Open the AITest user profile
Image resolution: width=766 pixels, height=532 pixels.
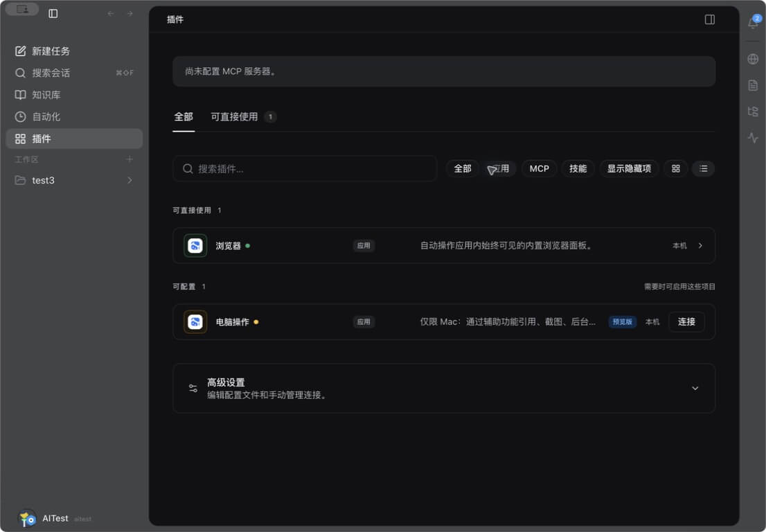pyautogui.click(x=54, y=518)
